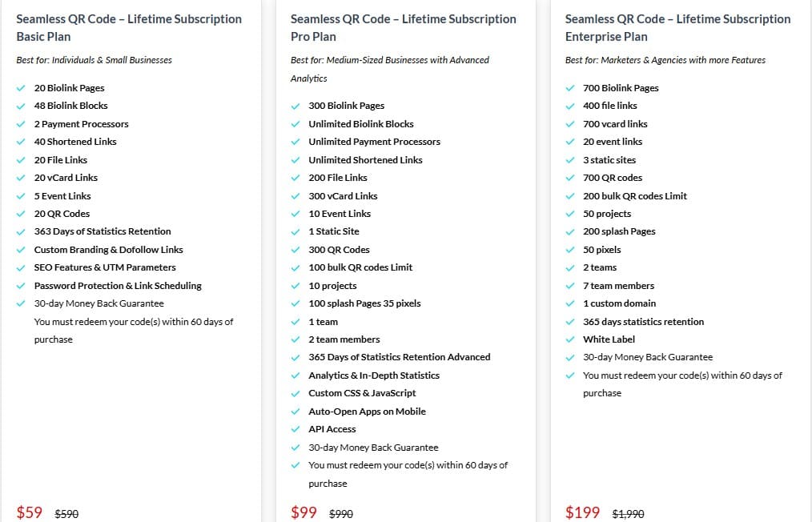The width and height of the screenshot is (812, 522).
Task: Click checkmark next to 5 Event Links
Action: [20, 196]
